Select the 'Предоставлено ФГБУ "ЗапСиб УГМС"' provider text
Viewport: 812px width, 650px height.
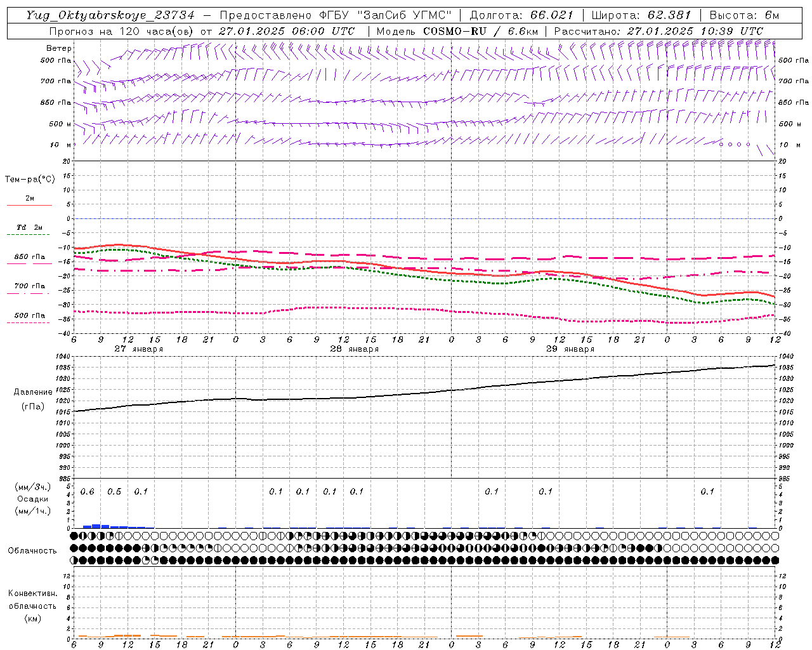click(335, 15)
